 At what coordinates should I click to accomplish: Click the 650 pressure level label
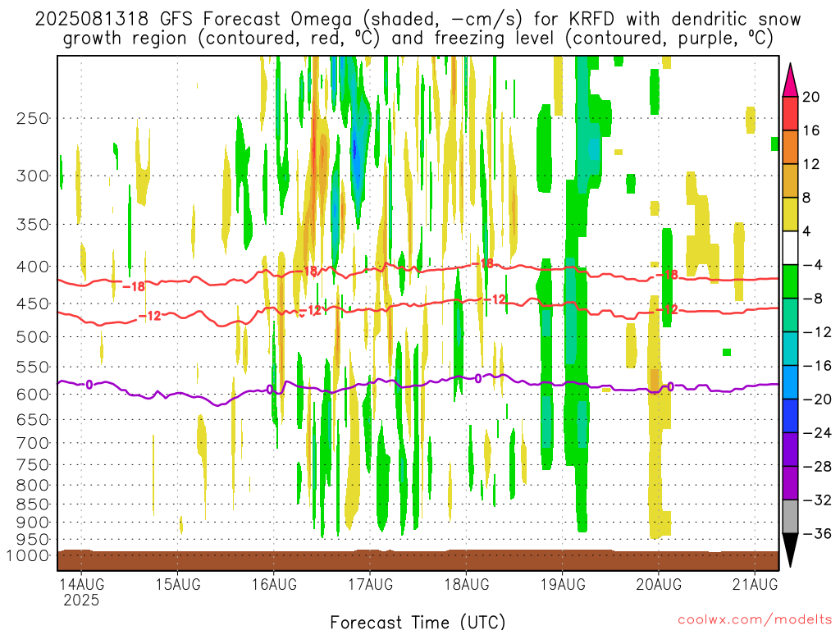pyautogui.click(x=33, y=419)
